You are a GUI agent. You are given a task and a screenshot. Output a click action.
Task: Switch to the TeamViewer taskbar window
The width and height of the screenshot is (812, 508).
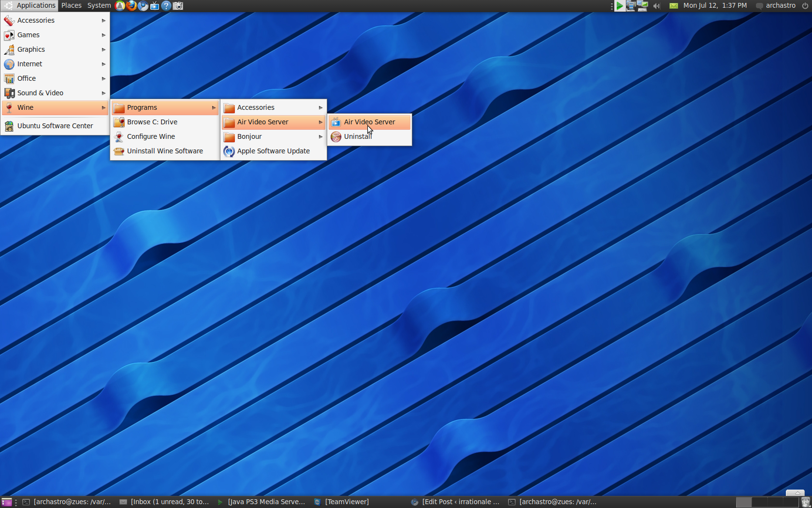[x=347, y=502]
